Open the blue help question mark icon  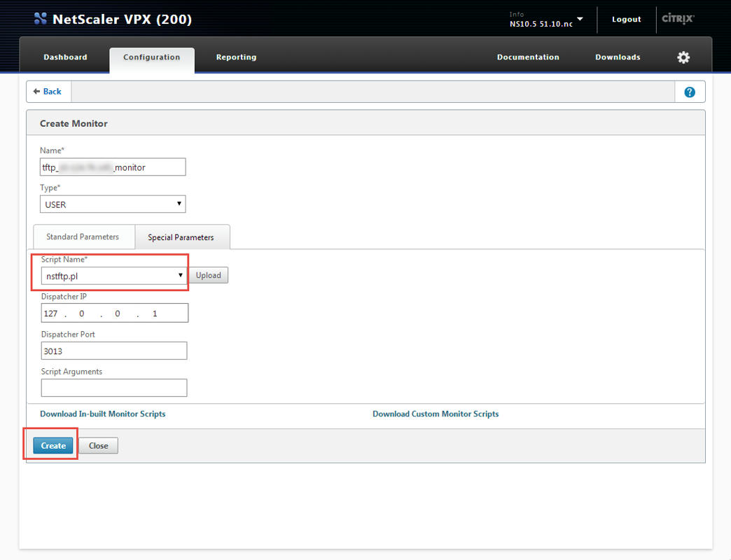[x=689, y=92]
